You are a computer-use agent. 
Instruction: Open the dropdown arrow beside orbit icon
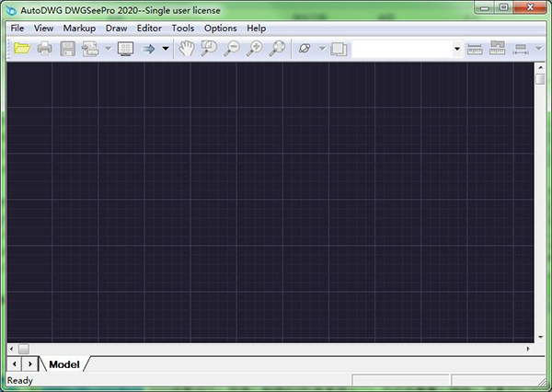coord(322,48)
